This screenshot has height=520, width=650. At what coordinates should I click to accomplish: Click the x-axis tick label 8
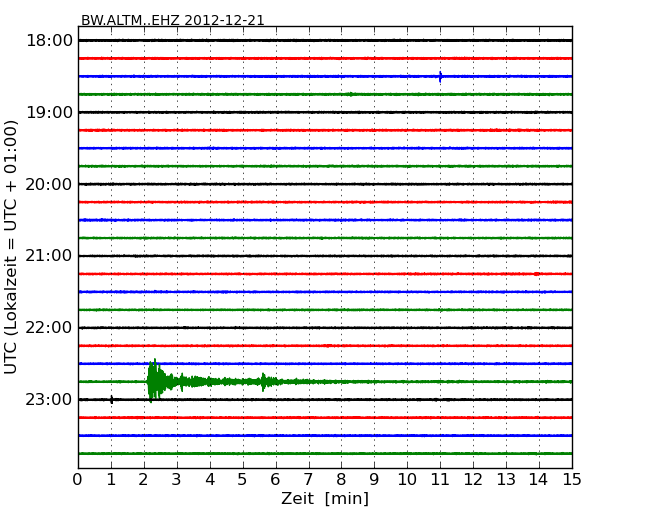click(x=342, y=480)
